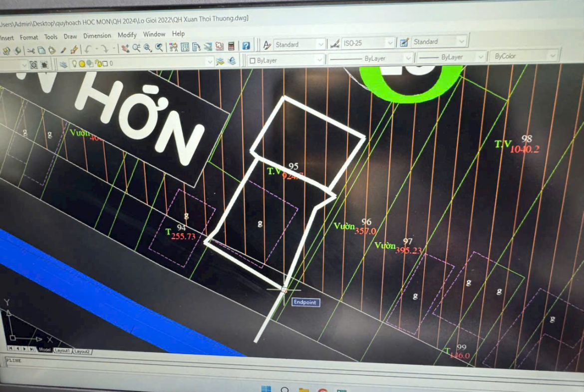Screen dimensions: 584x392
Task: Toggle the lock icon for layer 0
Action: point(98,63)
